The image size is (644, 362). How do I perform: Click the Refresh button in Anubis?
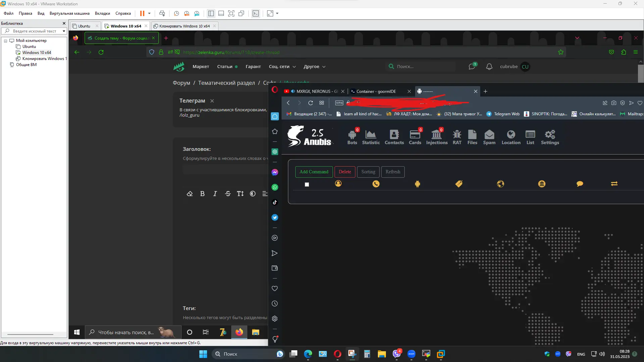tap(393, 172)
